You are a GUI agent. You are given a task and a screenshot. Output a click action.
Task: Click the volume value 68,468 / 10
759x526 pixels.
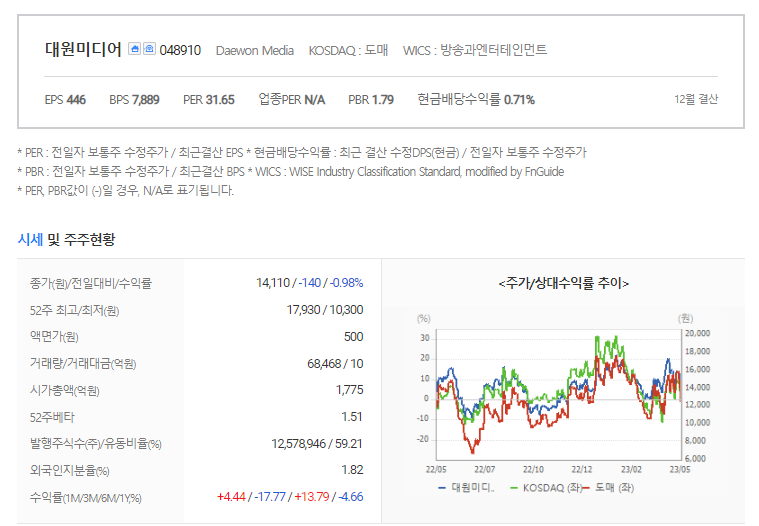pos(335,363)
